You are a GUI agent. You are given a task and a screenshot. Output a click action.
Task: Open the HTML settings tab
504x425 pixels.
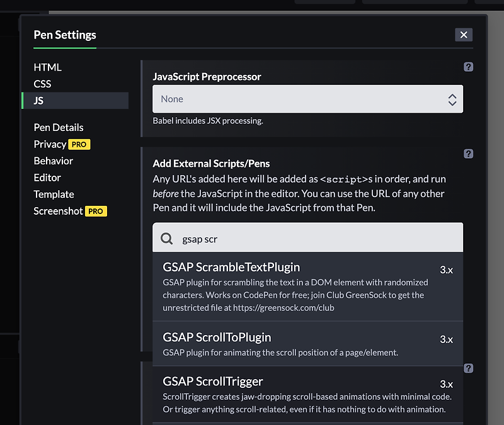point(48,67)
